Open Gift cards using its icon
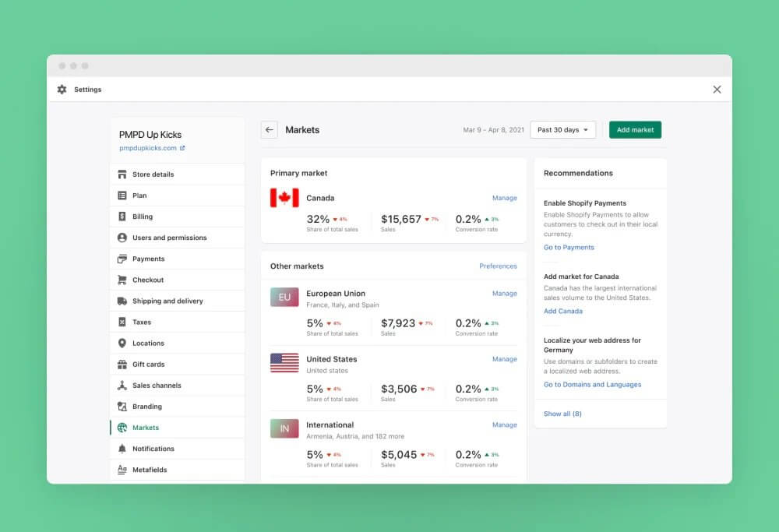Viewport: 779px width, 532px height. (122, 364)
